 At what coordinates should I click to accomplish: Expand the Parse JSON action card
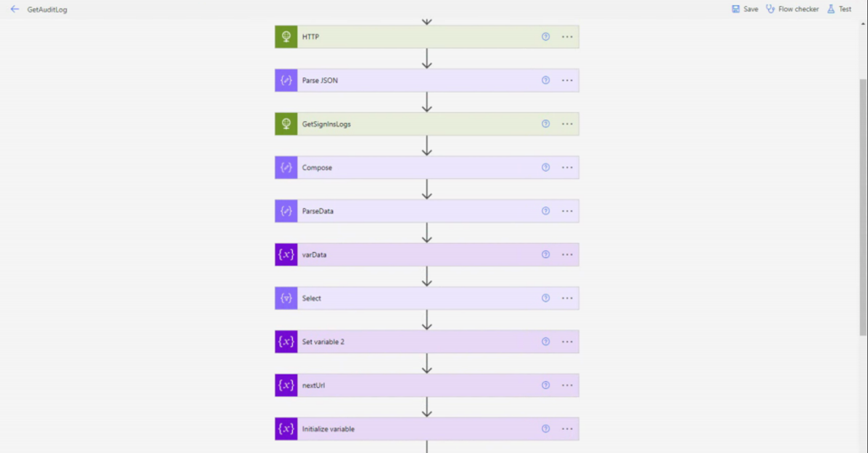click(x=410, y=80)
